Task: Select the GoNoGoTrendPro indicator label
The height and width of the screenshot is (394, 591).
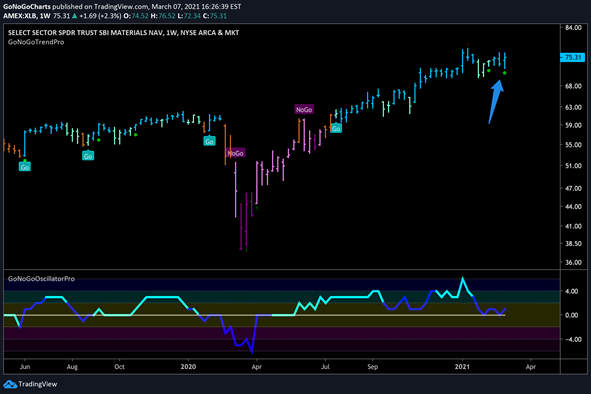Action: coord(36,42)
